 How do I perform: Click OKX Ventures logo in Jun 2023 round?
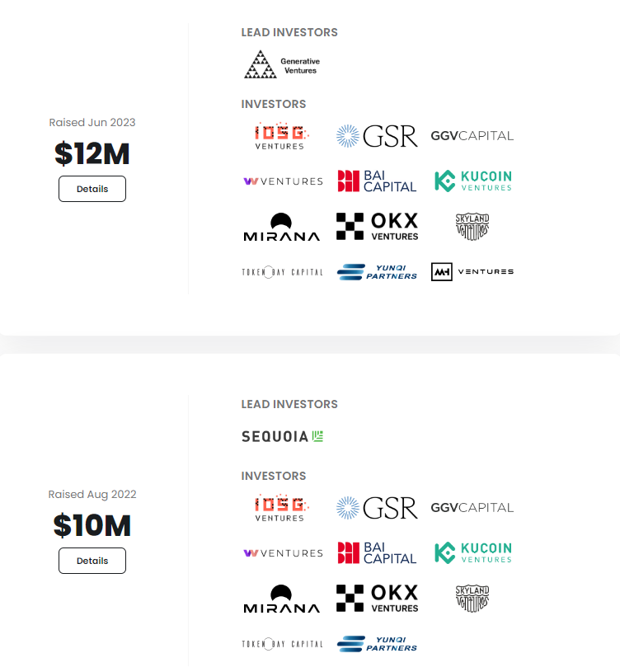[x=377, y=226]
